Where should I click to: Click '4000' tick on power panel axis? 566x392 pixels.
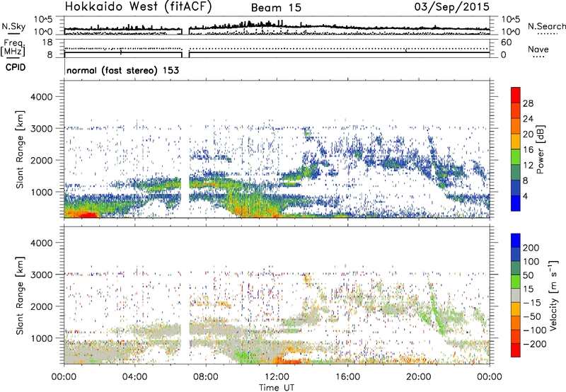[41, 97]
